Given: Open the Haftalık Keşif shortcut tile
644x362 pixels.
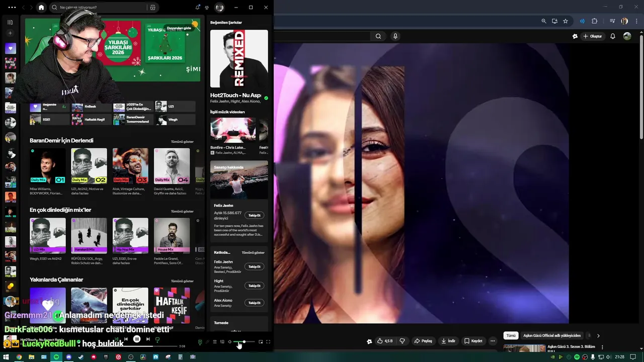Looking at the screenshot, I should click(x=92, y=120).
